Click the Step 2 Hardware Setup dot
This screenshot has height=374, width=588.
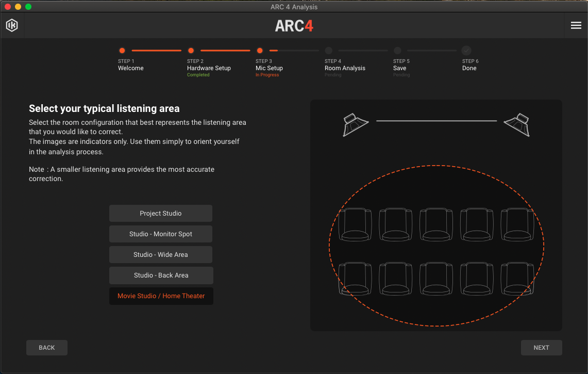pyautogui.click(x=191, y=51)
